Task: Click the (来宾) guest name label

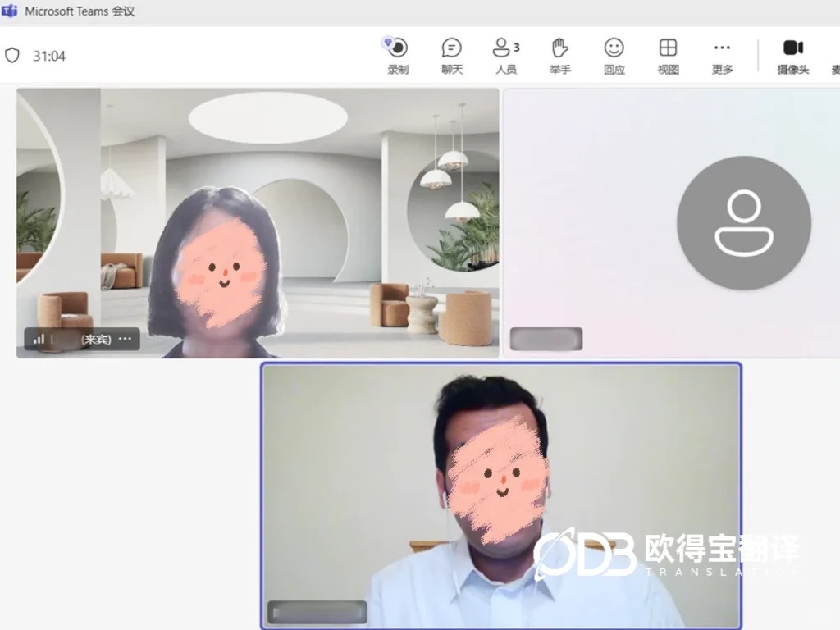Action: tap(97, 339)
